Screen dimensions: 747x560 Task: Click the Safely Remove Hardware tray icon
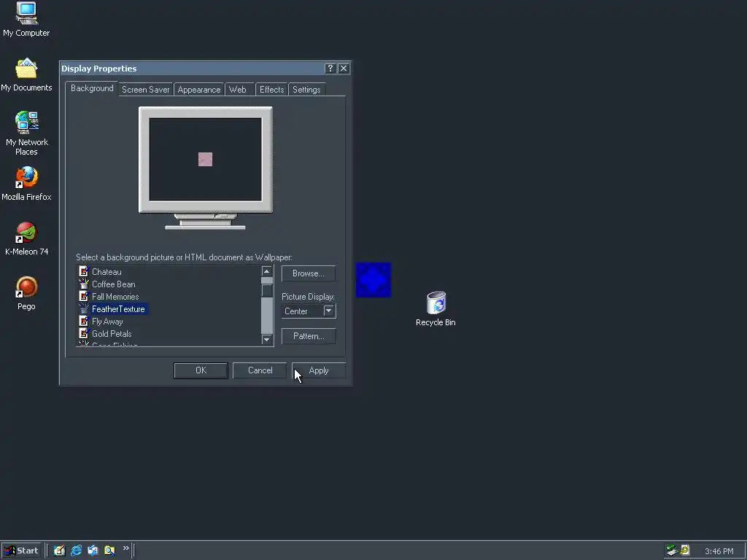(x=672, y=551)
